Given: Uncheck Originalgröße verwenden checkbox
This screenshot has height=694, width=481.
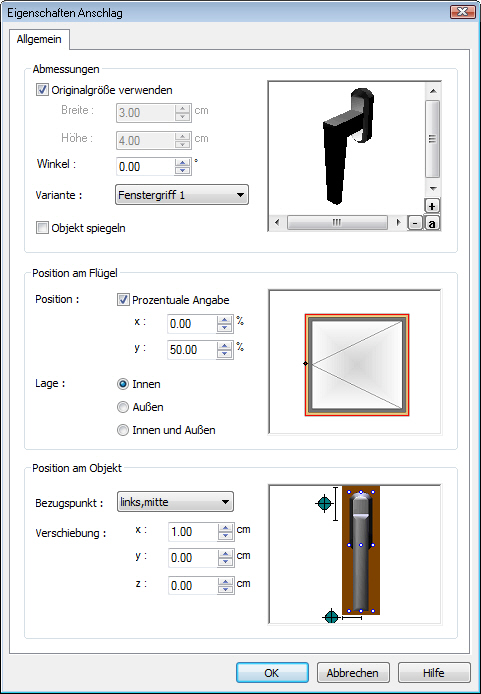Looking at the screenshot, I should pyautogui.click(x=42, y=90).
